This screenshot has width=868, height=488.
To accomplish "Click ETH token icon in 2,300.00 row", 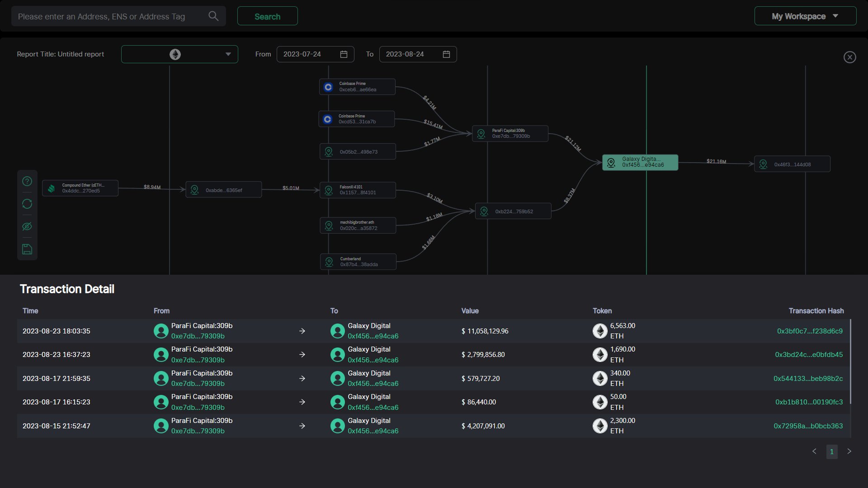I will [x=600, y=426].
